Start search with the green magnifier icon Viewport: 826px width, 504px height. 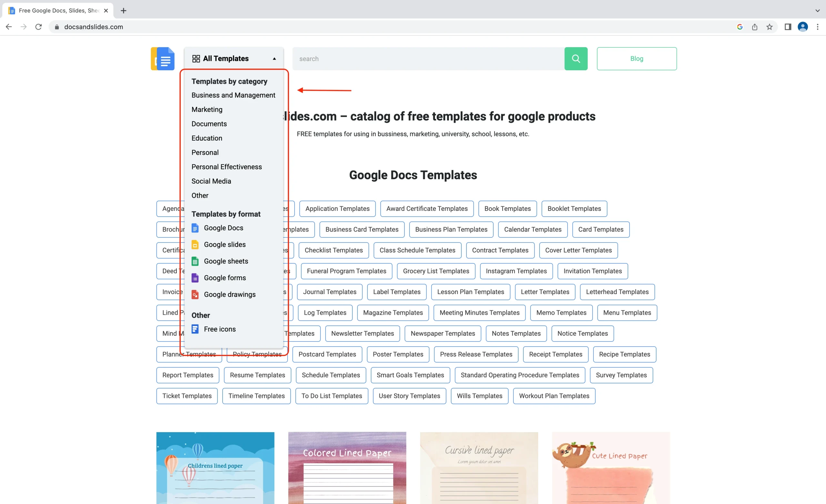[x=576, y=58]
